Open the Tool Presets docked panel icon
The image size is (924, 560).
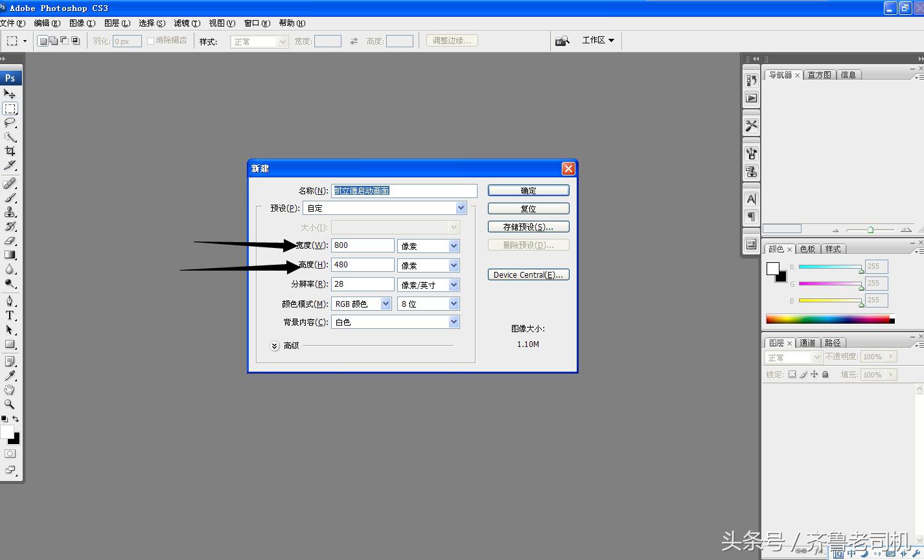[751, 126]
